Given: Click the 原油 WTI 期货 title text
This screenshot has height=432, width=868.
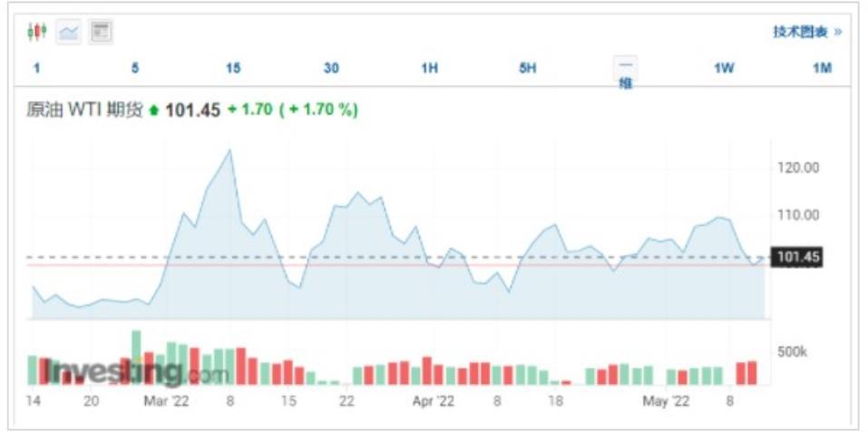Looking at the screenshot, I should (x=84, y=111).
